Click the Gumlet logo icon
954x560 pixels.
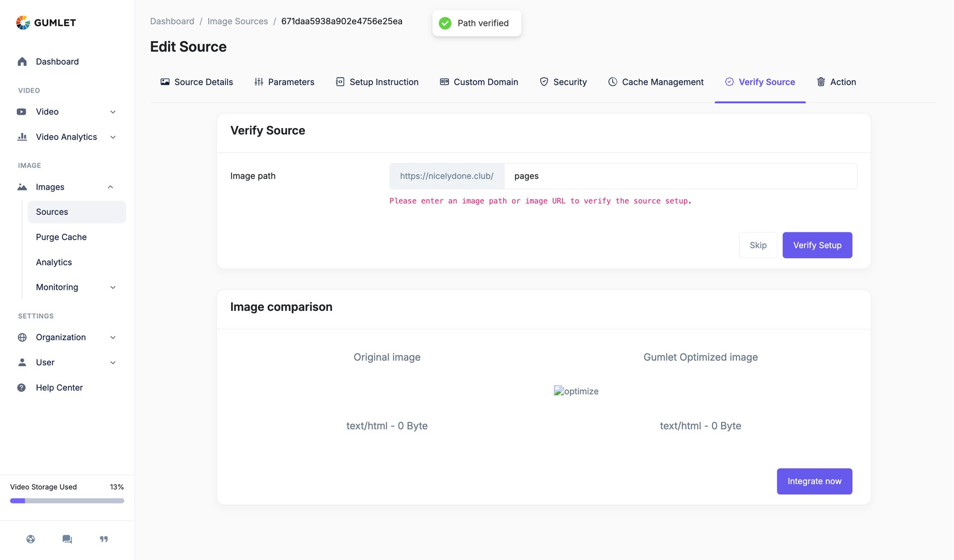[22, 22]
